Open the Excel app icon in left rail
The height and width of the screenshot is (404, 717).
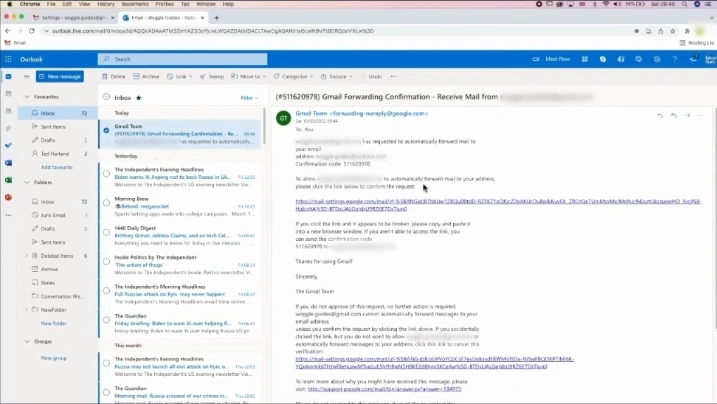(8, 180)
